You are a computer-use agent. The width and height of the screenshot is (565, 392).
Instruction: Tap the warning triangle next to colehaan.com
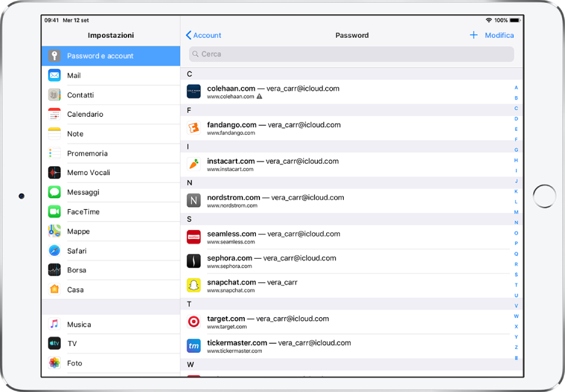tap(259, 97)
